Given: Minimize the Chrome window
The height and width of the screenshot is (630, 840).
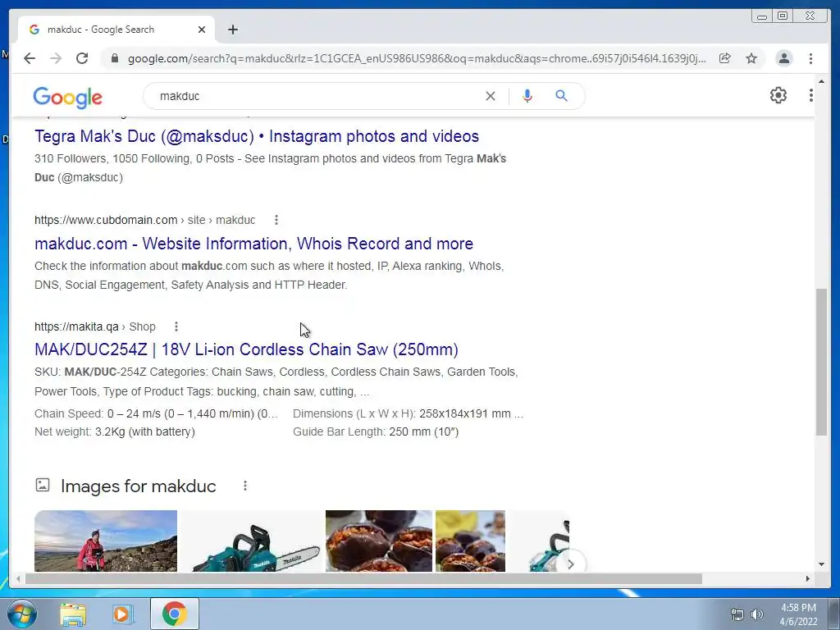Looking at the screenshot, I should pos(762,16).
